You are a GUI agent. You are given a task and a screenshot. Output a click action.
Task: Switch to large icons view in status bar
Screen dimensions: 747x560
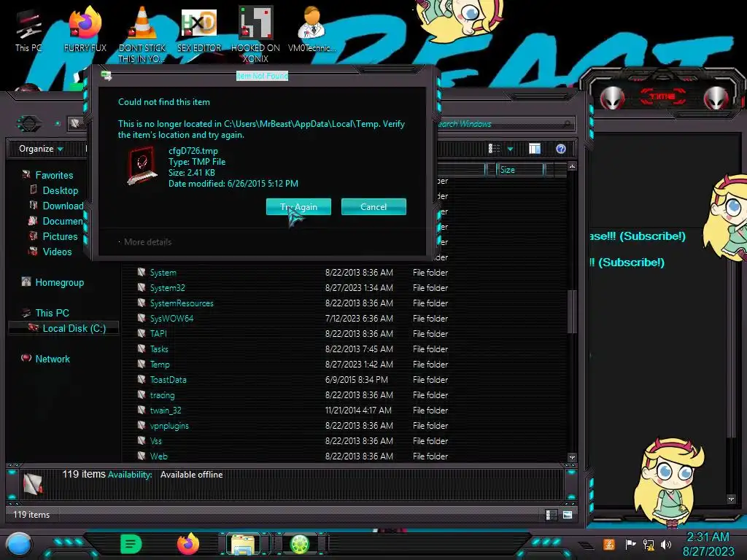click(568, 515)
